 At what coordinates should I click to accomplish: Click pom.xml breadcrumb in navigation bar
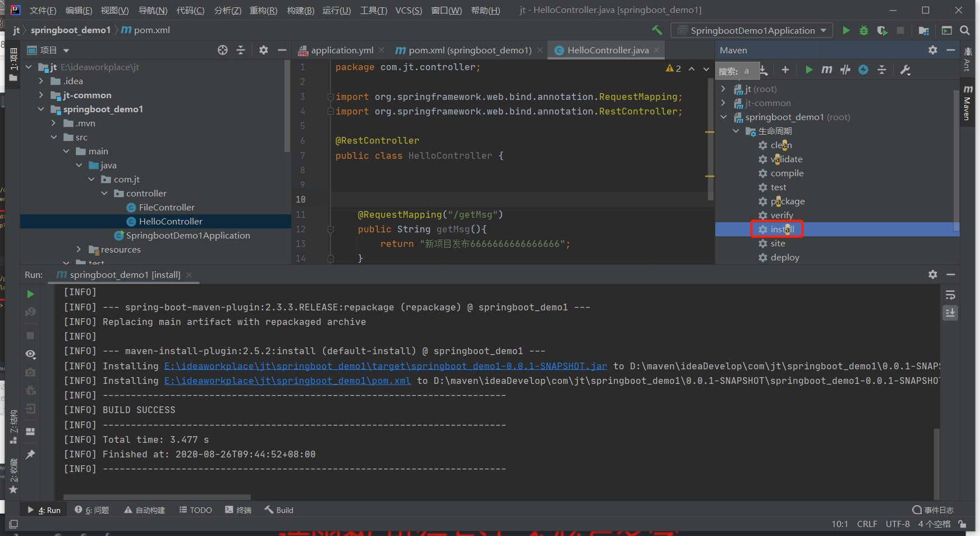coord(146,30)
